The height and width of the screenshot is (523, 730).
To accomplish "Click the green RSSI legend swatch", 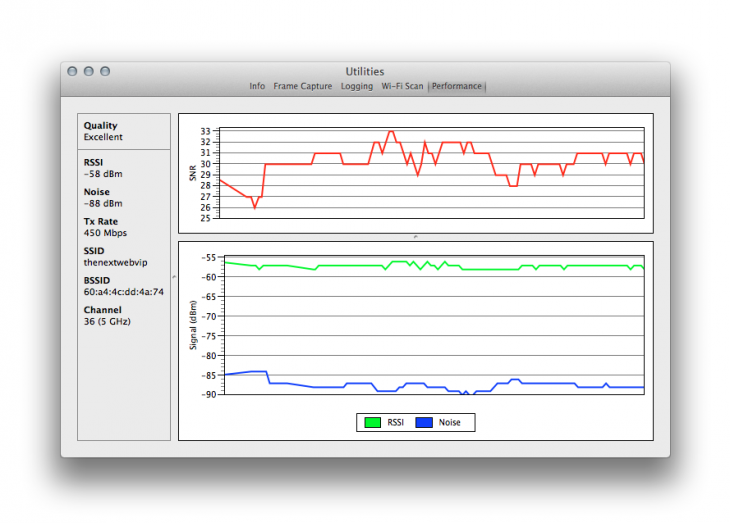I will click(x=373, y=423).
